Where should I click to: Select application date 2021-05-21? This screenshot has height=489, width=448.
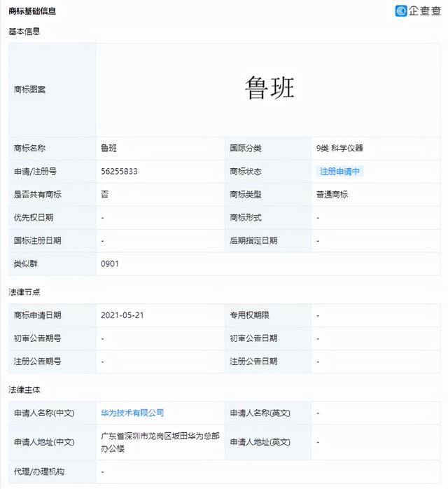122,315
